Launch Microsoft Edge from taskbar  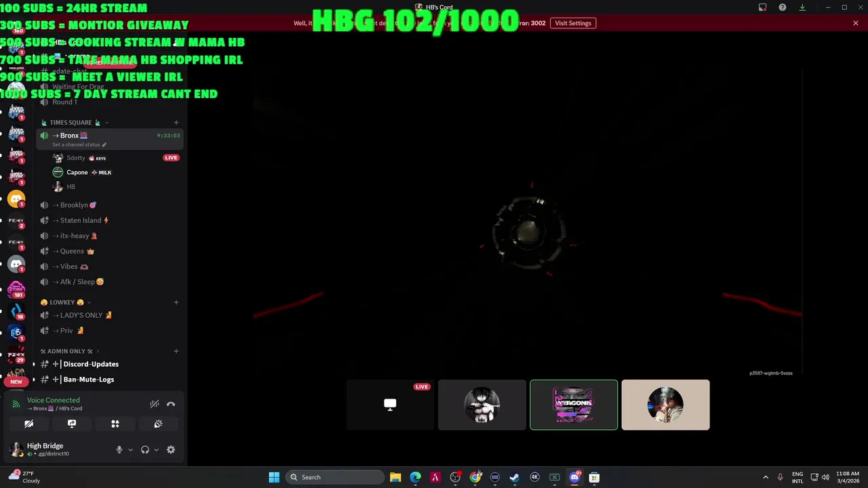pos(415,477)
